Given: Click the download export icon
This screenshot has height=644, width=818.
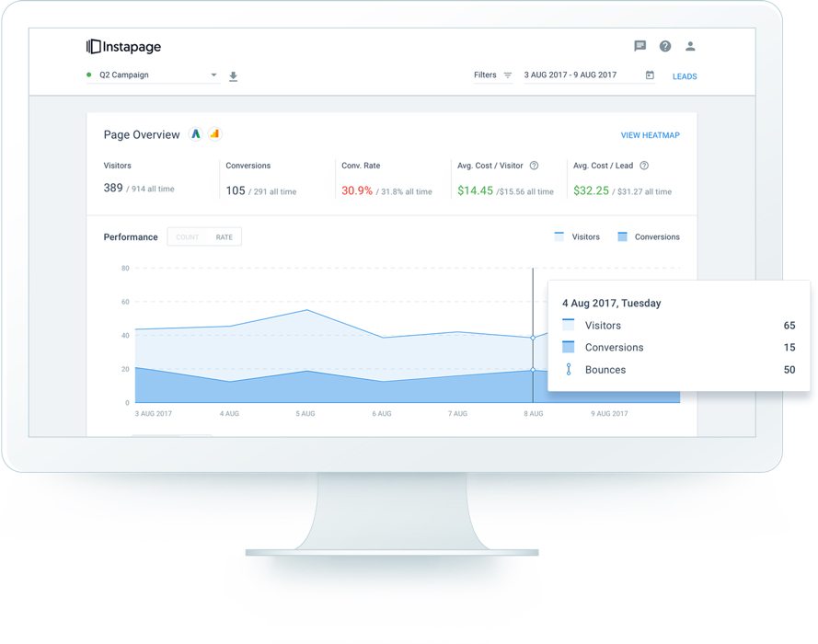Looking at the screenshot, I should [233, 76].
